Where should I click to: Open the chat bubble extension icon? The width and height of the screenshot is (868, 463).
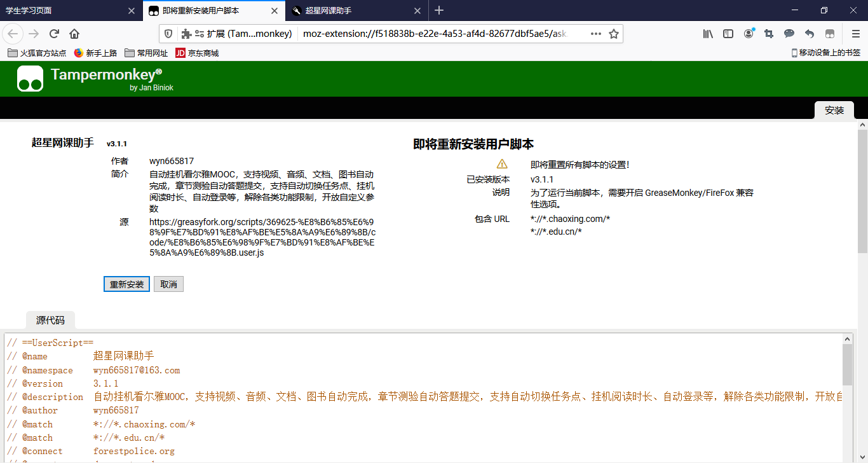coord(789,34)
